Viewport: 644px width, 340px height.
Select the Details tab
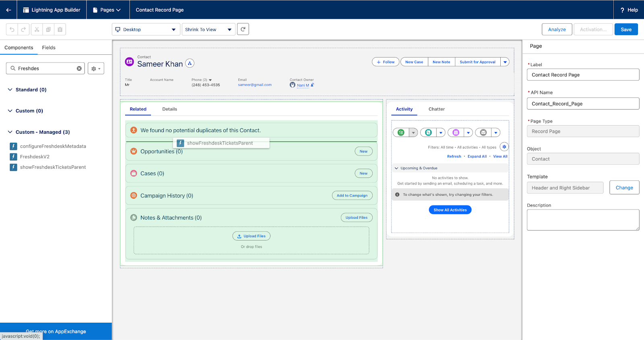[169, 109]
